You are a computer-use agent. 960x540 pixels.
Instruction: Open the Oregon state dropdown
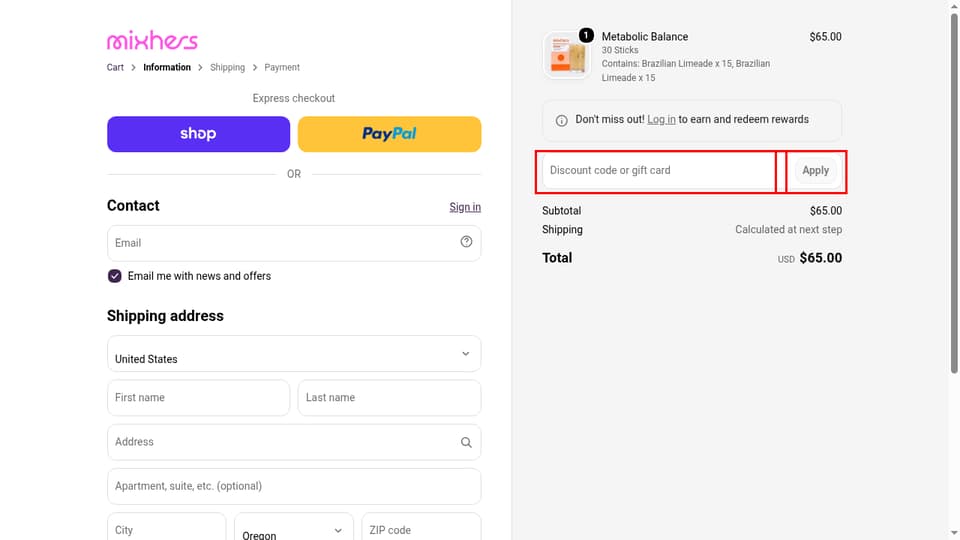tap(294, 530)
